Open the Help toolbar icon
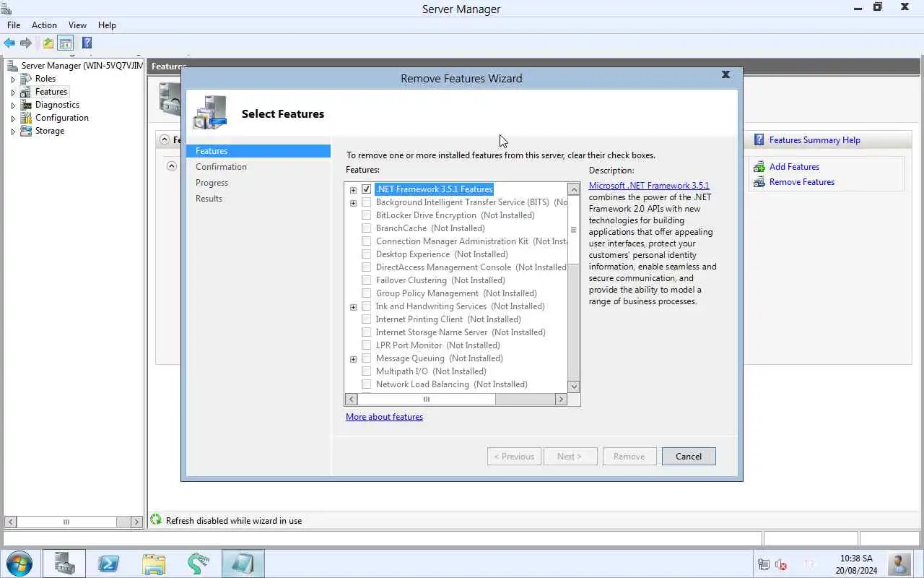Screen dimensions: 924x578 (87, 43)
